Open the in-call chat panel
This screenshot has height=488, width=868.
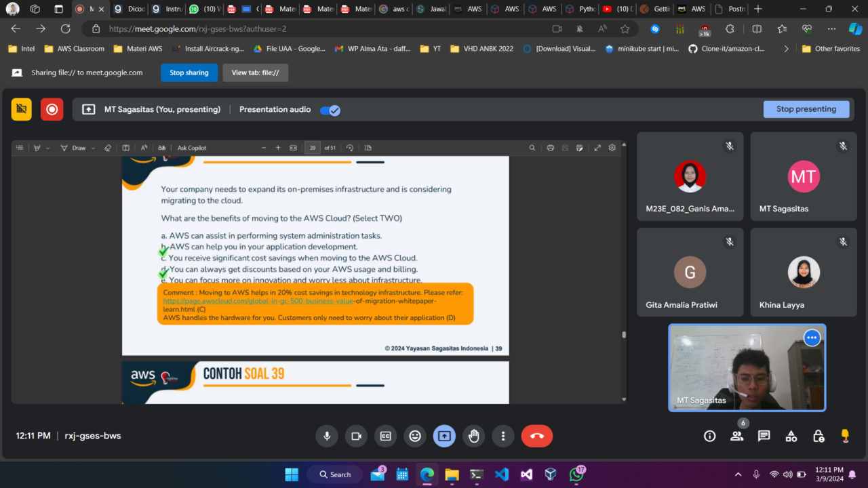pyautogui.click(x=764, y=436)
